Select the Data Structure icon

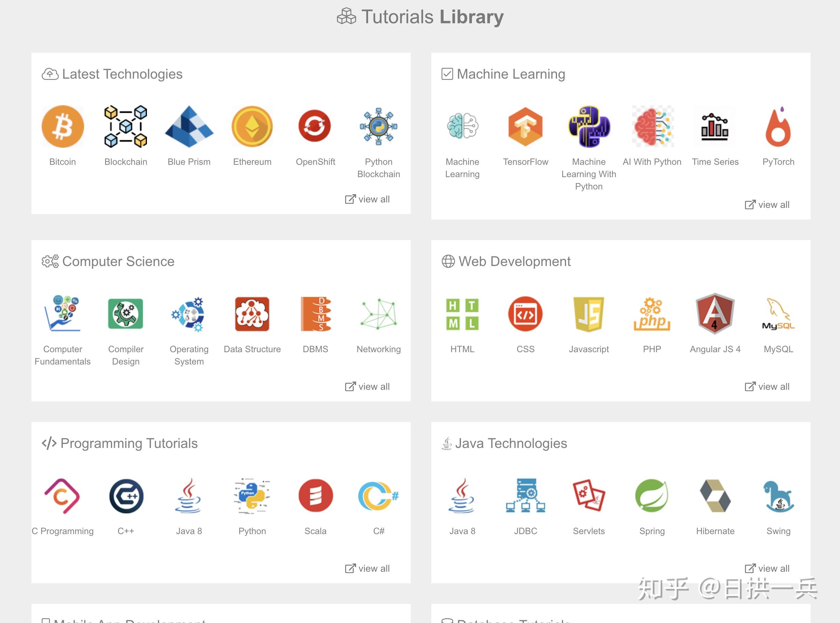coord(252,314)
